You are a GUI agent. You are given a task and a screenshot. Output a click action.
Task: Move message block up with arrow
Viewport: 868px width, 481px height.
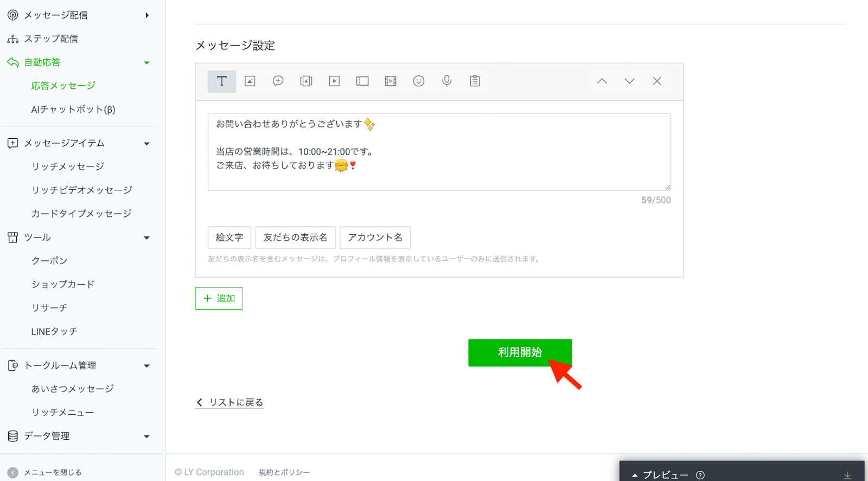[602, 81]
